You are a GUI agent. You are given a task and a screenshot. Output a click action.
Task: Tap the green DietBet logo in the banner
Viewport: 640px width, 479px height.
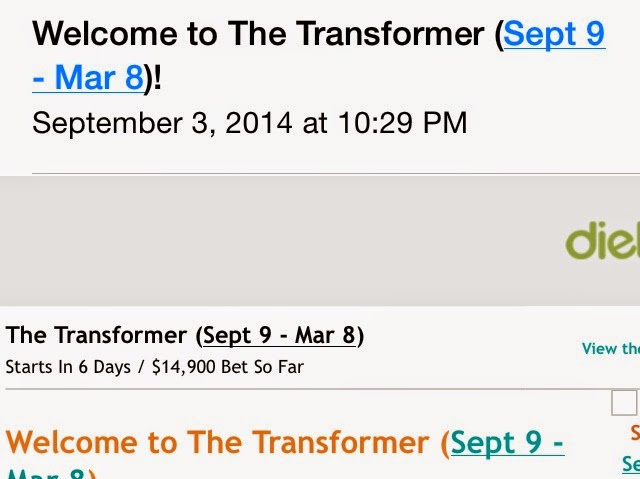(602, 241)
